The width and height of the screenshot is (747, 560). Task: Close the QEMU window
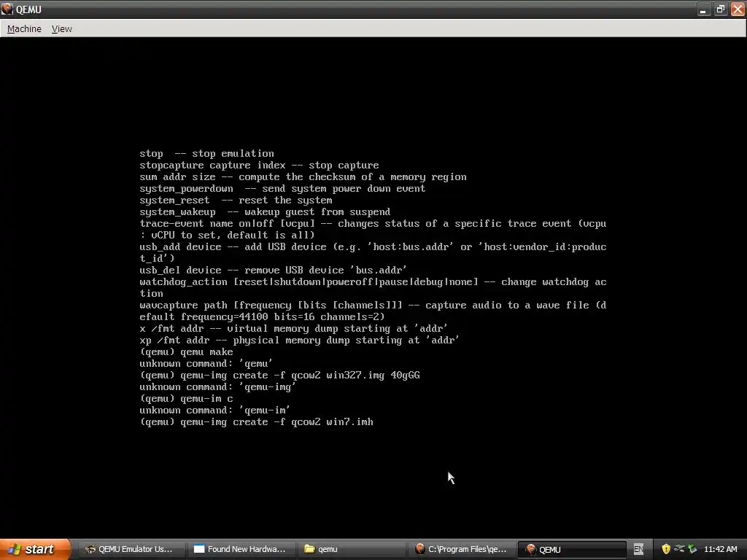point(738,9)
